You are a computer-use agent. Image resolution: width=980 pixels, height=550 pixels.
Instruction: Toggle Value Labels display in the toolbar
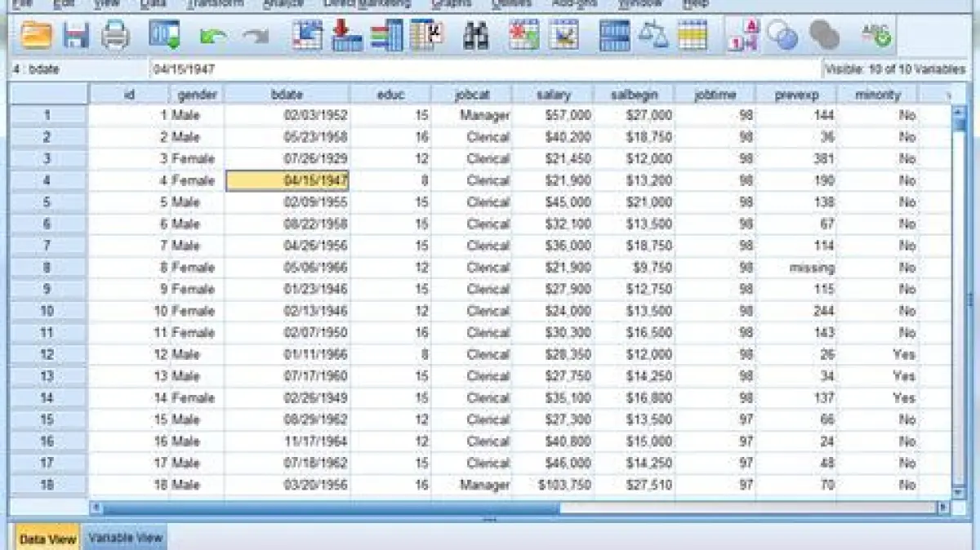click(742, 35)
